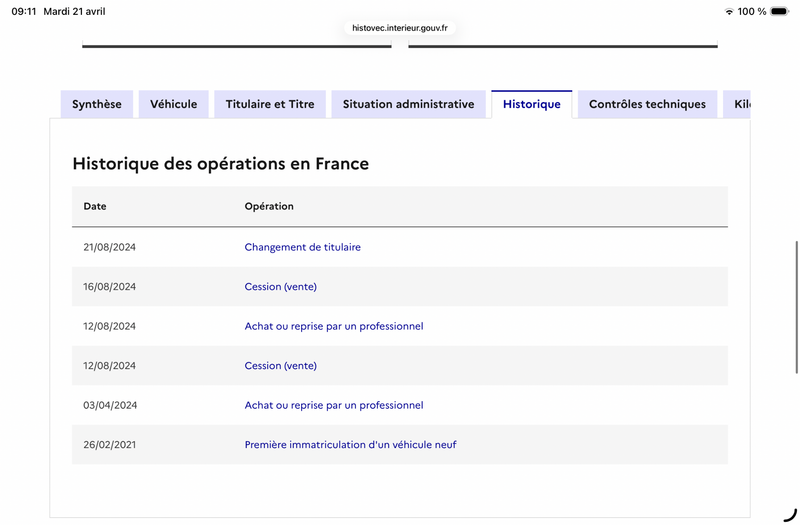Click the vertical page scrollbar
This screenshot has height=525, width=800.
[796, 307]
